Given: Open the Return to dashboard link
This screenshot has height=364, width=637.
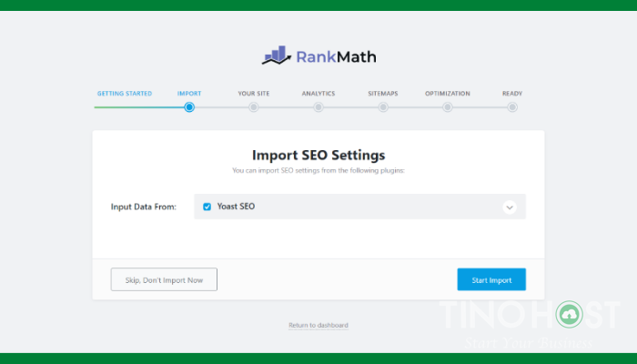Looking at the screenshot, I should [x=318, y=325].
